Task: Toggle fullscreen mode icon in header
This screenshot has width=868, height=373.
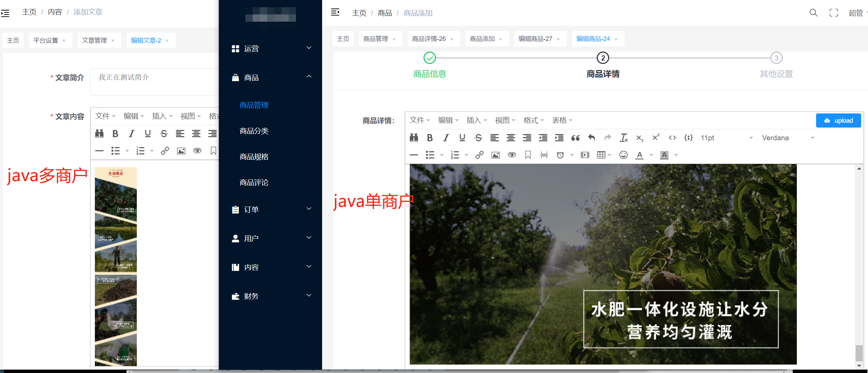Action: pyautogui.click(x=834, y=13)
